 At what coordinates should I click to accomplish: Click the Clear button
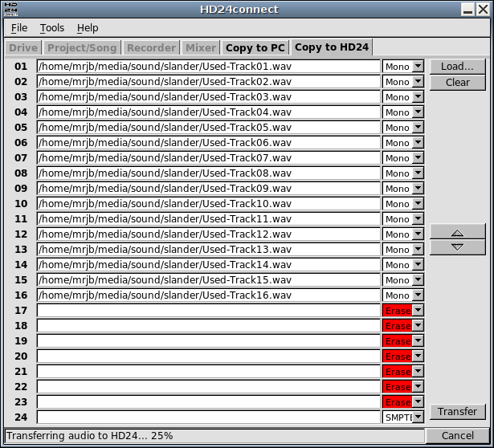(457, 83)
